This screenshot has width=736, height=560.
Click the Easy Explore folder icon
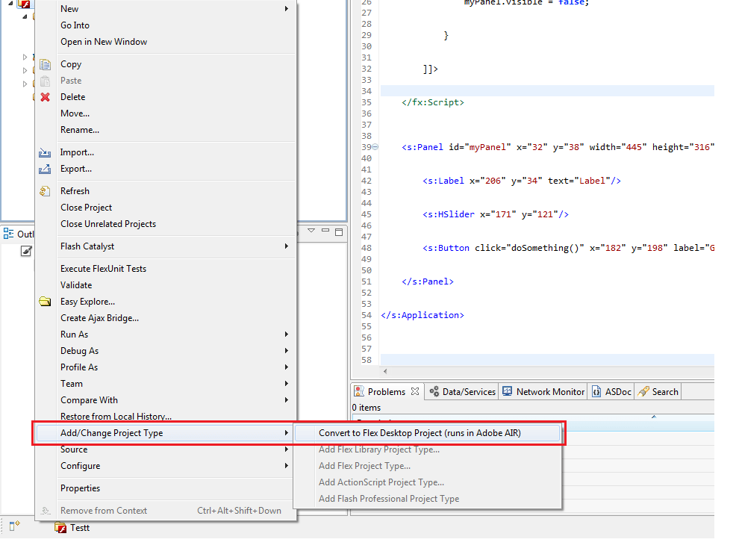(45, 301)
